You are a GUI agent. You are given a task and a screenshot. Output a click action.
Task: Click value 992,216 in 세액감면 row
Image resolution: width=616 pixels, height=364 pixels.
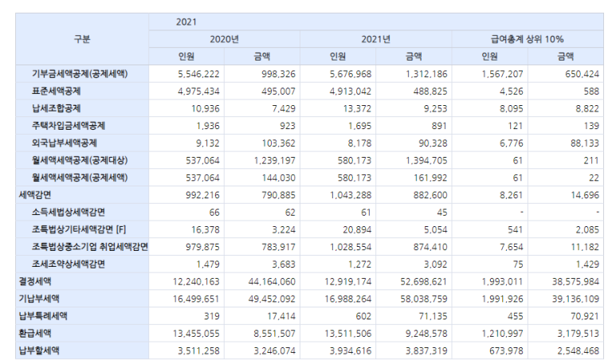(x=202, y=195)
